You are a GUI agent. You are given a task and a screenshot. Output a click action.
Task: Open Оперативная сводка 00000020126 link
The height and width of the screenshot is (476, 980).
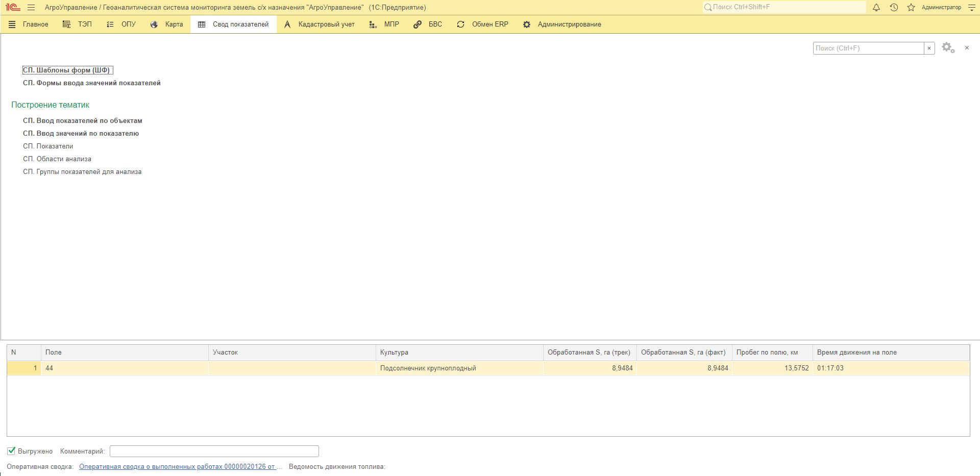[181, 467]
